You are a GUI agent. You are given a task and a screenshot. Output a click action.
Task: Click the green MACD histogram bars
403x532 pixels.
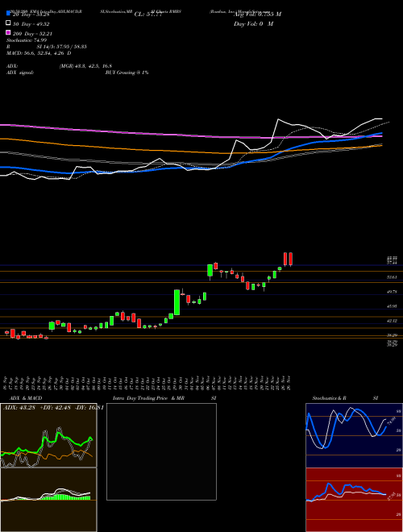(x=65, y=497)
